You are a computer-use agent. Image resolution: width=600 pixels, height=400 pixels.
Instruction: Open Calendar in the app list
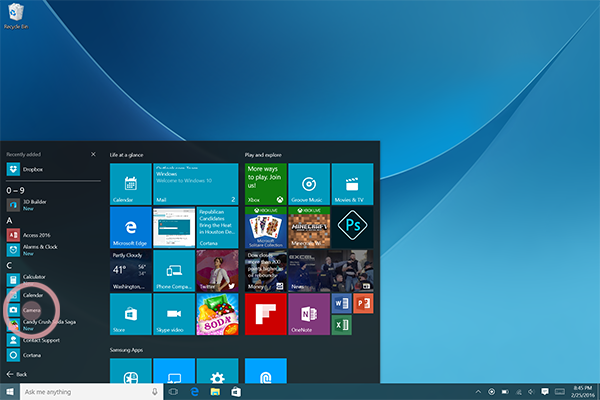pyautogui.click(x=54, y=295)
